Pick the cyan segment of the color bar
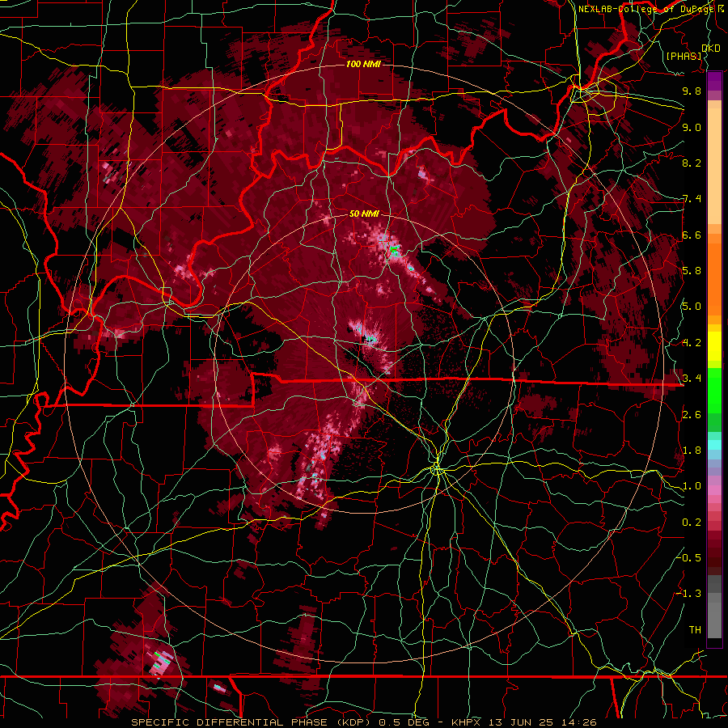Image resolution: width=728 pixels, height=728 pixels. click(714, 445)
